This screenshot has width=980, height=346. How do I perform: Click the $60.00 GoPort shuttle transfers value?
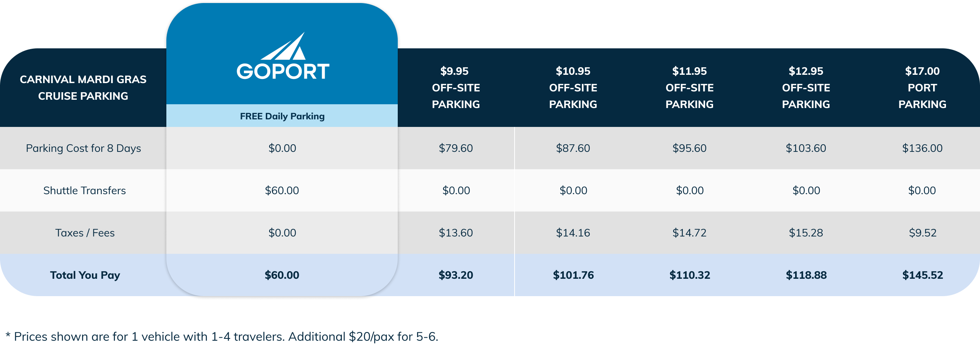[282, 190]
